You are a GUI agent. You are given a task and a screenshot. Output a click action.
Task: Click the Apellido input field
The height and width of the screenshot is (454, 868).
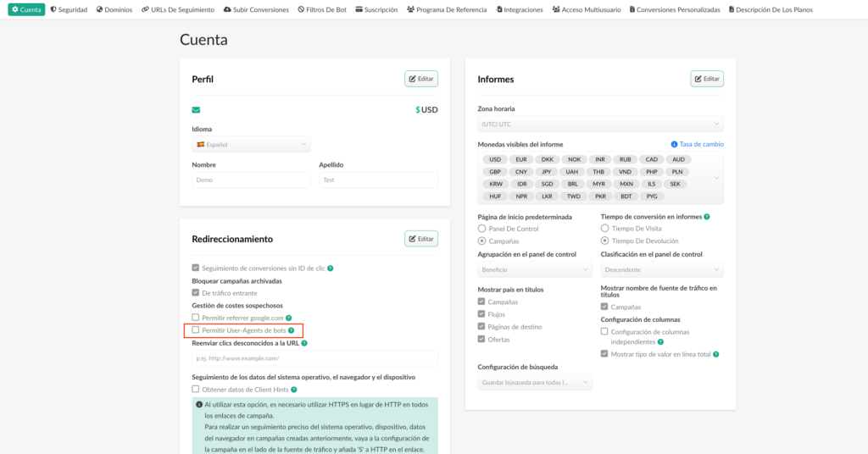379,180
